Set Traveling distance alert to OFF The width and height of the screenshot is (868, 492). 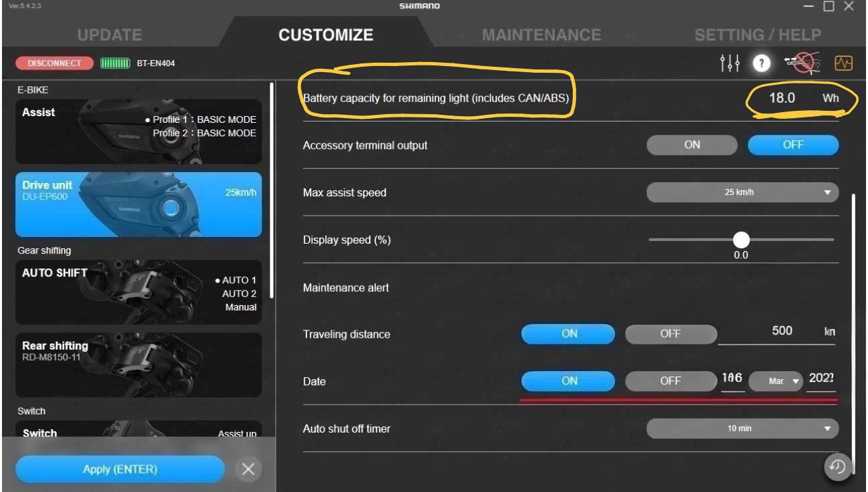coord(670,334)
